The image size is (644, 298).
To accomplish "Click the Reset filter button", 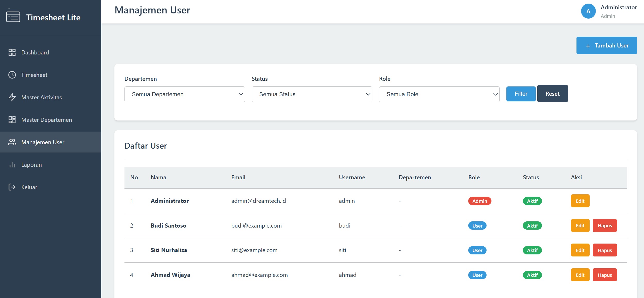I will tap(552, 94).
